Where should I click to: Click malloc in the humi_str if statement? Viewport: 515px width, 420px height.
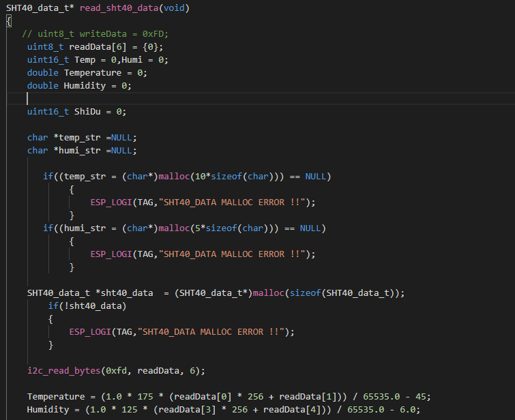(x=174, y=228)
